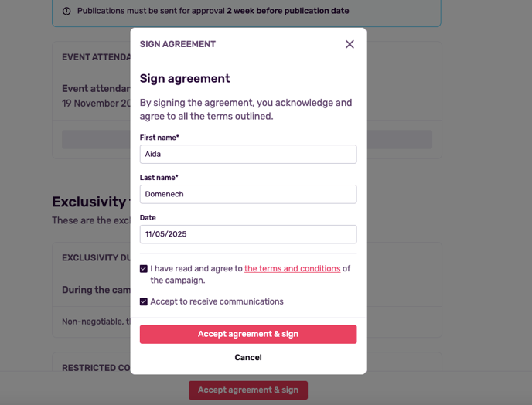
Task: Click the Exclusivity section heading on the page
Action: coord(88,202)
